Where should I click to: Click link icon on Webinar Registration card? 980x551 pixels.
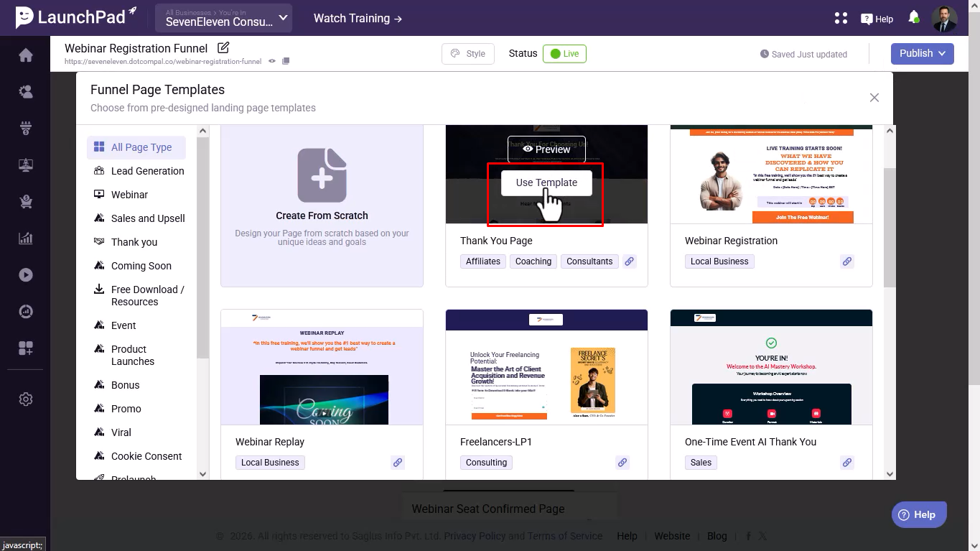(x=847, y=261)
